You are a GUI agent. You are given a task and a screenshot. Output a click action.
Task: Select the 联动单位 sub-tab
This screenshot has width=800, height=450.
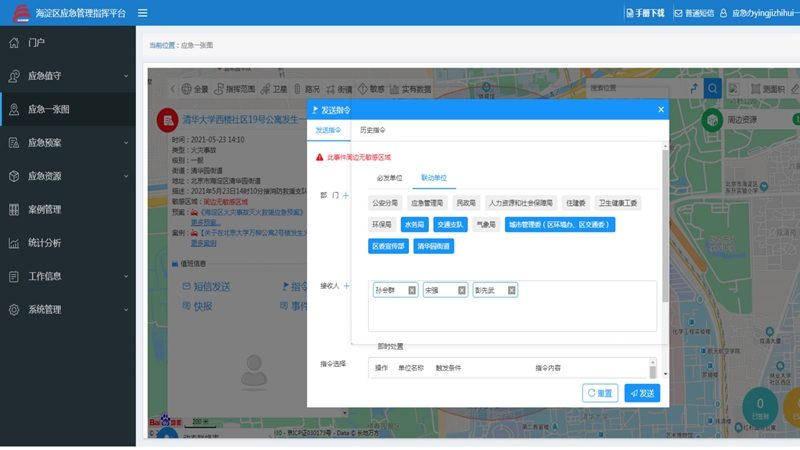click(x=434, y=178)
